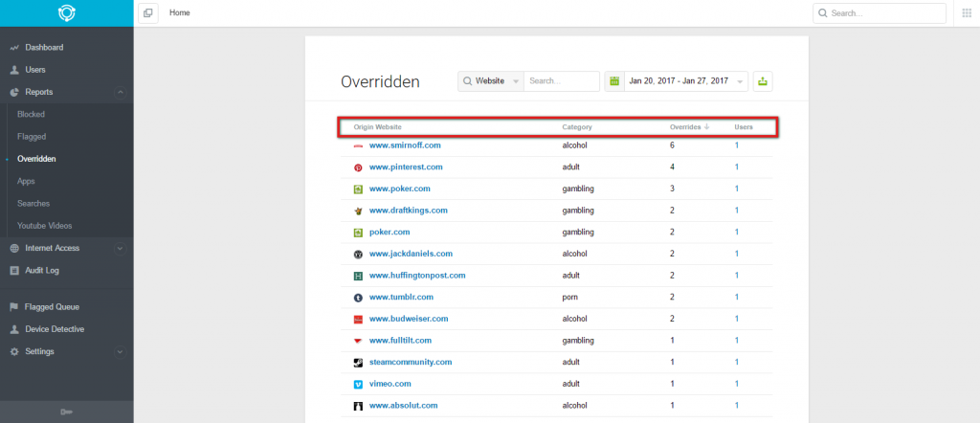Viewport: 980px width, 423px height.
Task: Click the Device Detective person icon
Action: pos(14,329)
